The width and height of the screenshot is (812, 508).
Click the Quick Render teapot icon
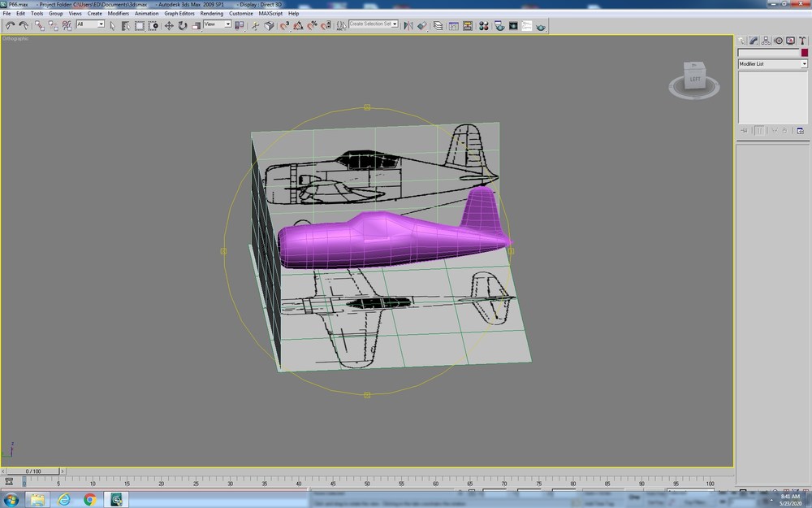(541, 25)
